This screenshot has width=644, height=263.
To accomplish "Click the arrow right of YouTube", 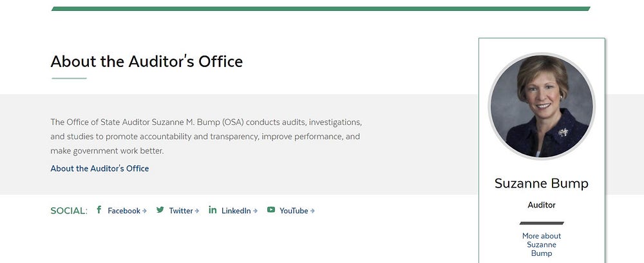I will pos(312,211).
